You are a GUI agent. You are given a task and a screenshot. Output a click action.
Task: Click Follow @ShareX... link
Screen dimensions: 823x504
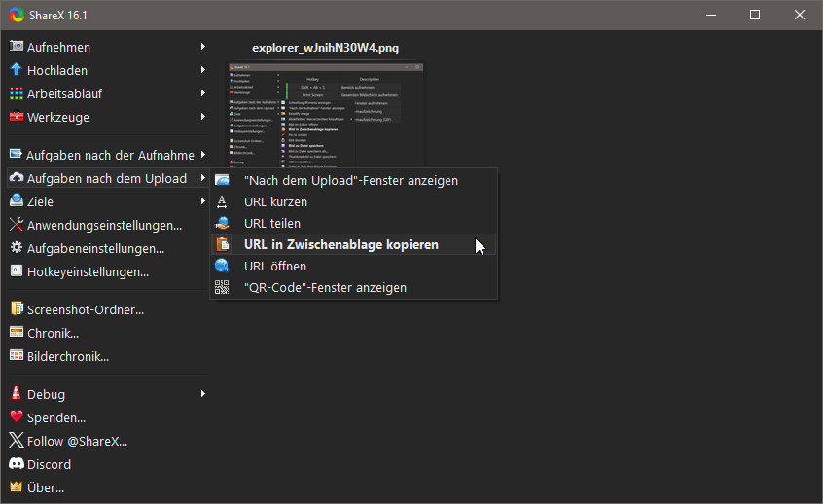click(77, 441)
